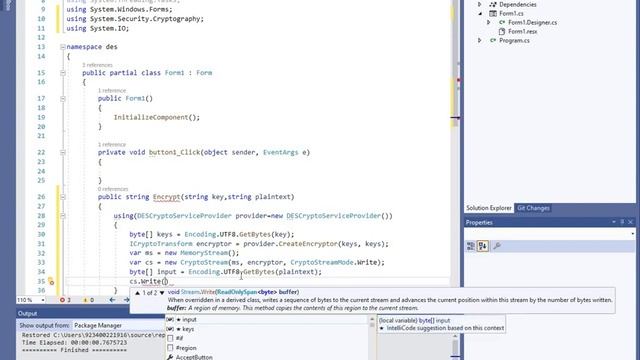Click the Categorized icon in Properties

point(471,246)
